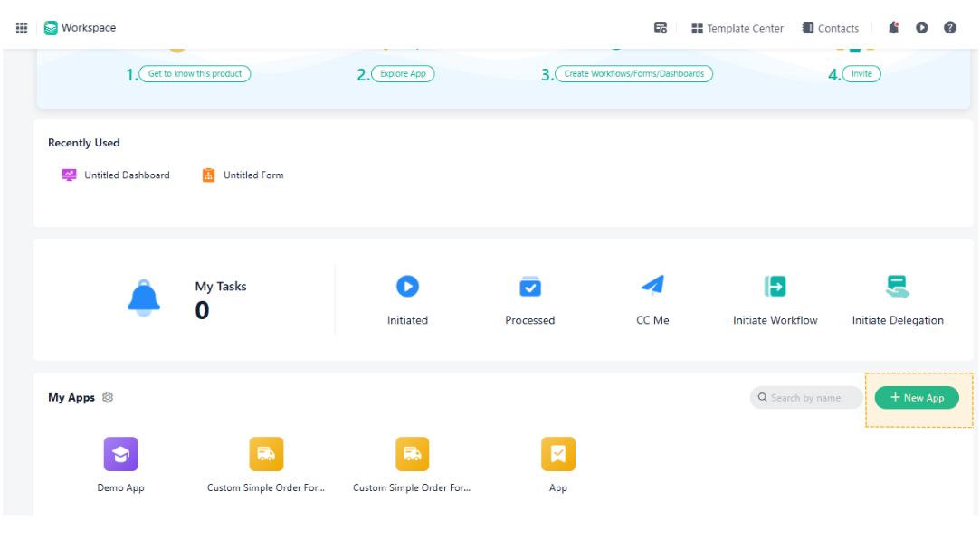980x548 pixels.
Task: Click the Initiate Delegation label
Action: (898, 320)
